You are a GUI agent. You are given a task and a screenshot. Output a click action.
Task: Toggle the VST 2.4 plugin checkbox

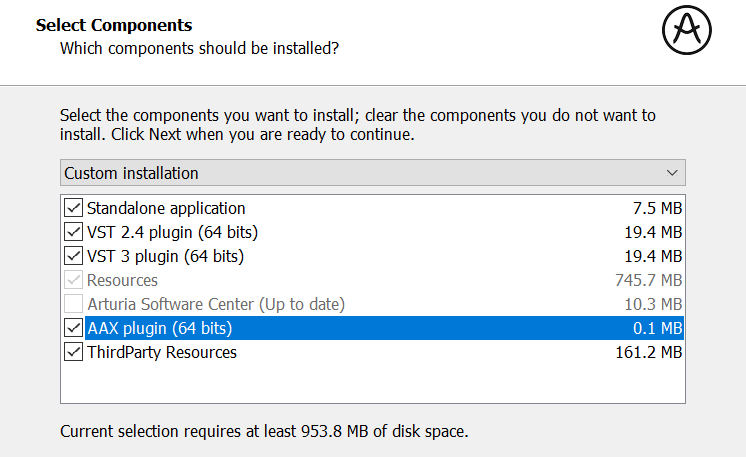pyautogui.click(x=73, y=232)
